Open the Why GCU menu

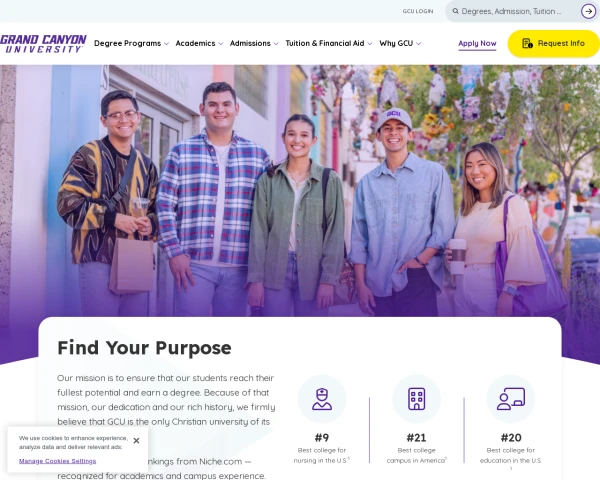(x=400, y=43)
